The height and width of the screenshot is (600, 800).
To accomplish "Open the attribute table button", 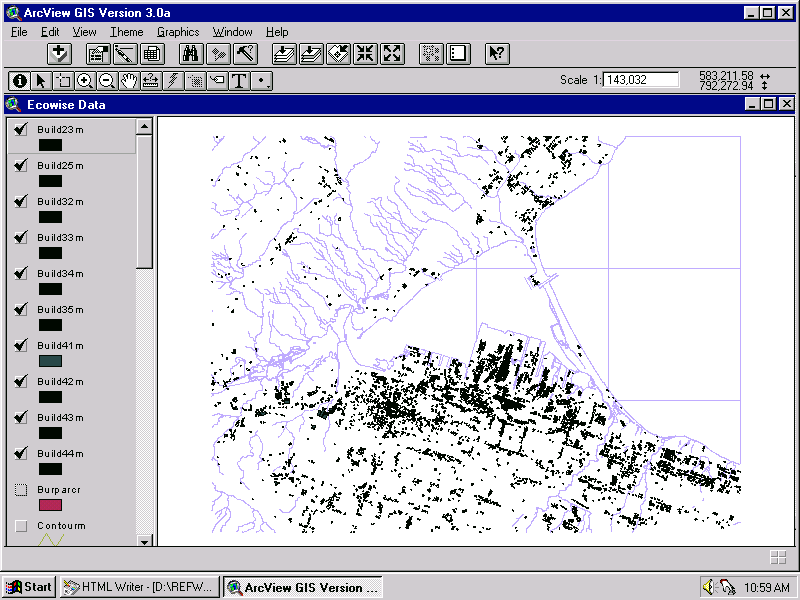I will [152, 54].
